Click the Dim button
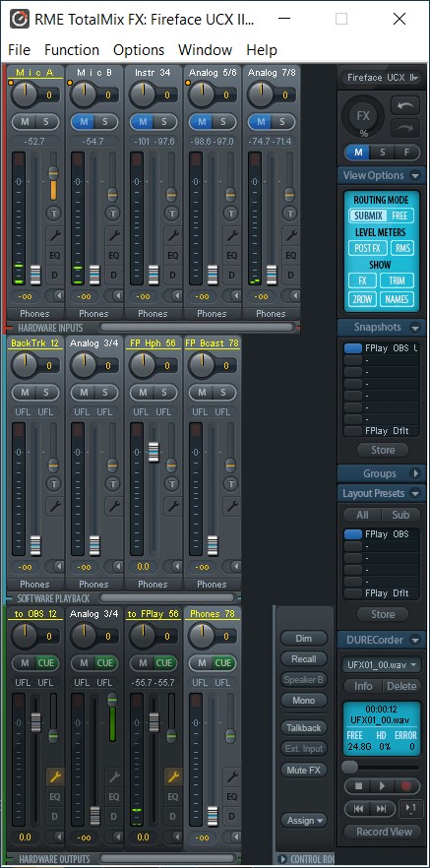 point(304,639)
